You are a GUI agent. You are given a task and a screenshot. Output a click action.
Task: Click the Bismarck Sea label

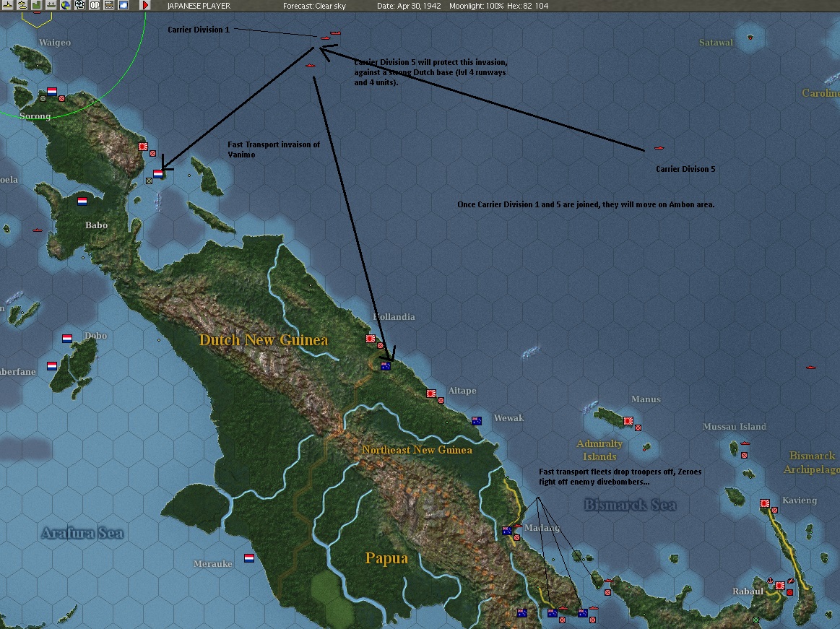(x=630, y=505)
